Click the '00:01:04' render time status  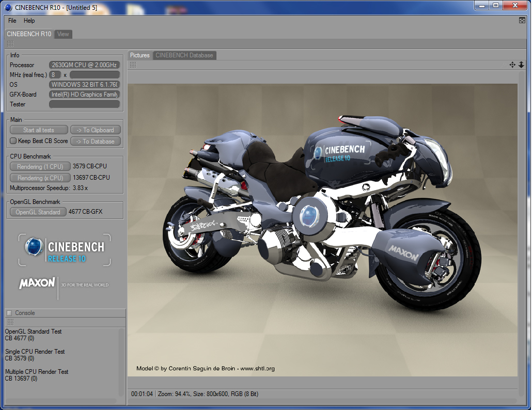(x=142, y=394)
